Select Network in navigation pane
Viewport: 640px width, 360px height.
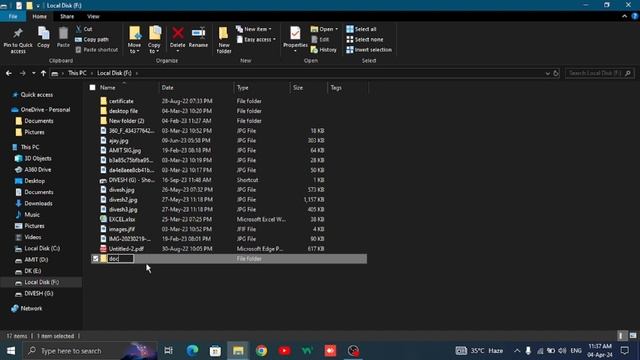pos(31,309)
